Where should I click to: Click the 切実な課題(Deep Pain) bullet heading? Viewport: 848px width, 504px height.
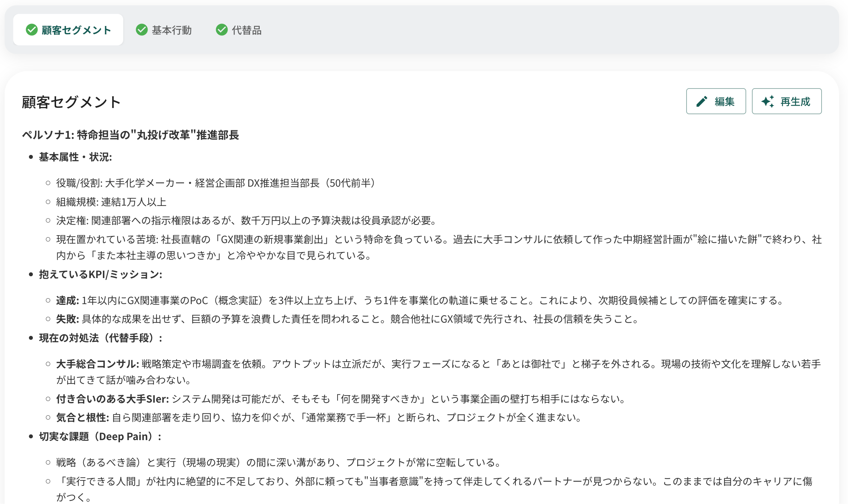[x=100, y=437]
